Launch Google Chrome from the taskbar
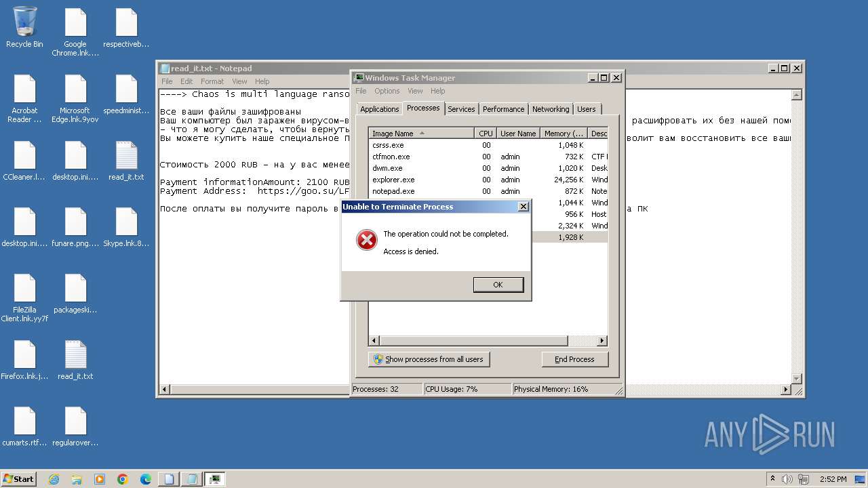The height and width of the screenshot is (488, 868). tap(123, 479)
